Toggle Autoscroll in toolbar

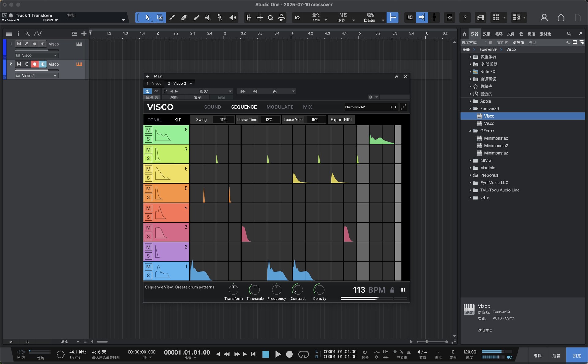coord(421,17)
